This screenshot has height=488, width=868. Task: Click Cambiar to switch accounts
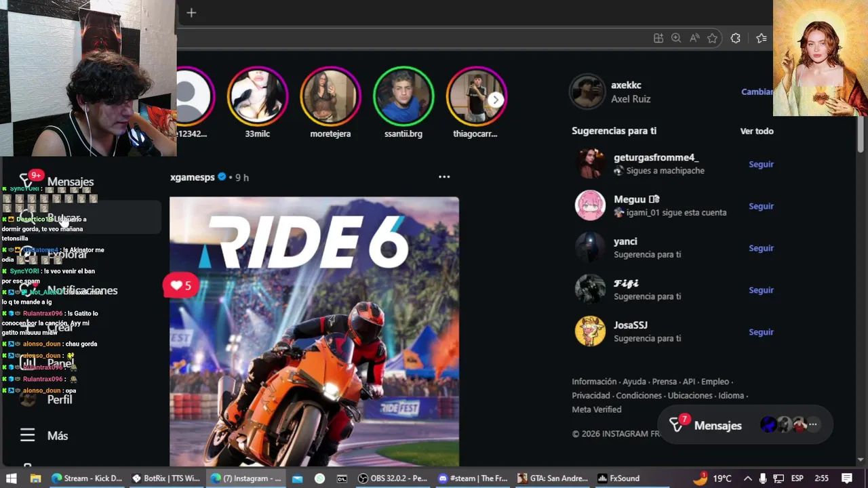(x=757, y=91)
